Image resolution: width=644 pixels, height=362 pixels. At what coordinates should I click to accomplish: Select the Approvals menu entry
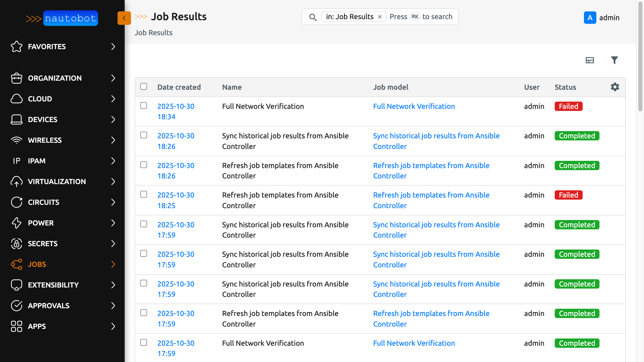click(48, 306)
